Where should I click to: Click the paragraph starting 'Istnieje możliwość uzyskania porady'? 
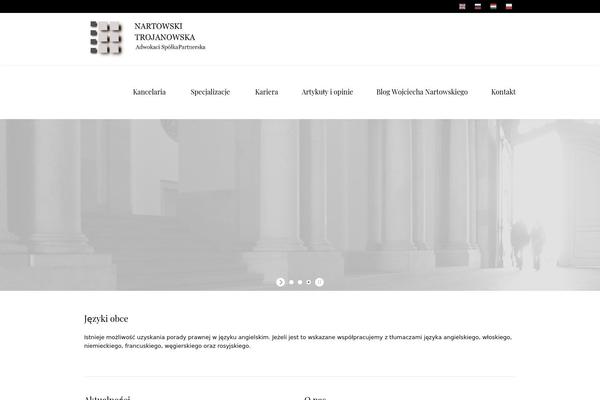pos(298,341)
